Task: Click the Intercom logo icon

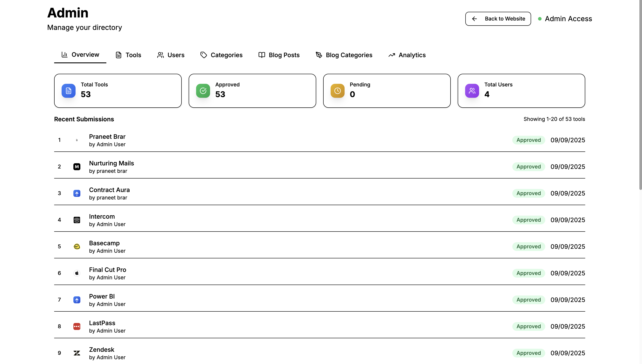Action: 77,220
